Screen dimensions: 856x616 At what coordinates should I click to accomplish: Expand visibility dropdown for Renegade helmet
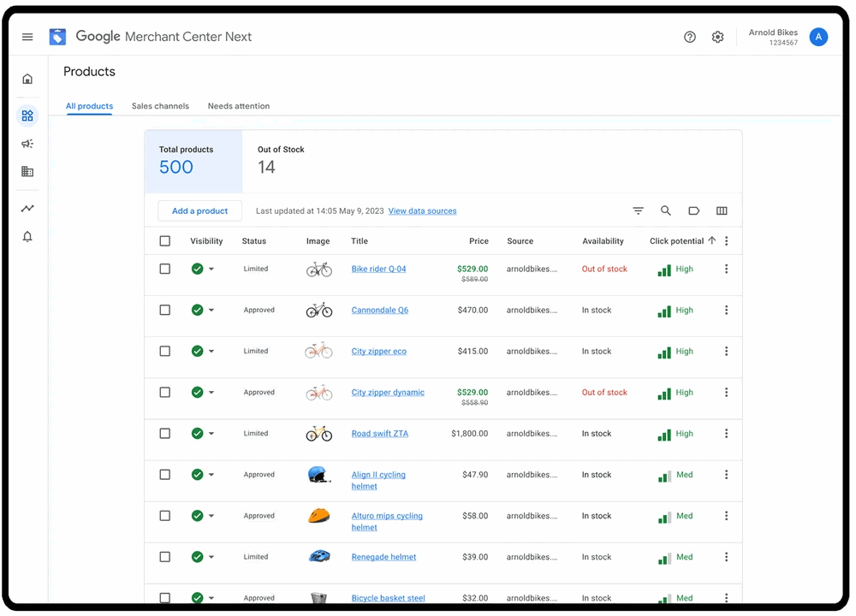(211, 557)
